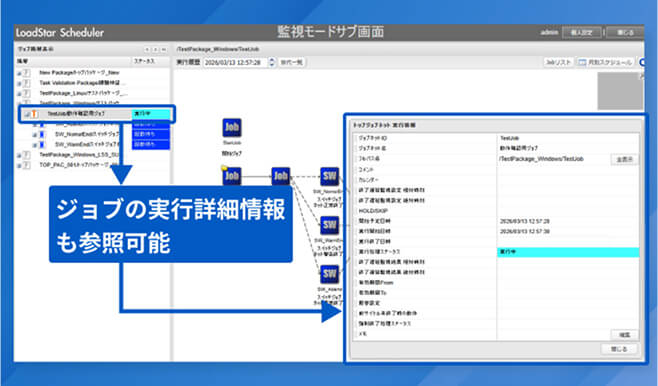Click the blue status cell for SW_WarnEnd

click(151, 145)
